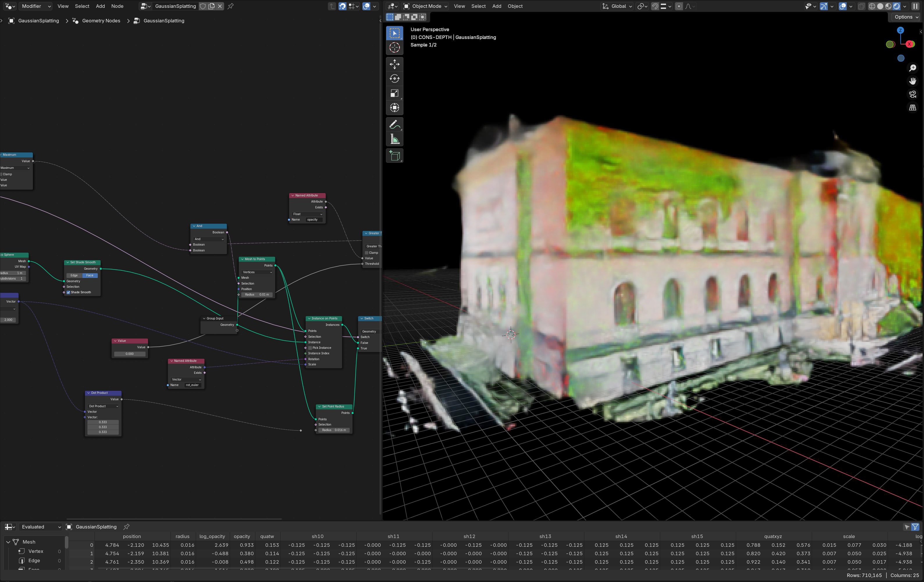
Task: Select the Rotate tool
Action: (394, 79)
